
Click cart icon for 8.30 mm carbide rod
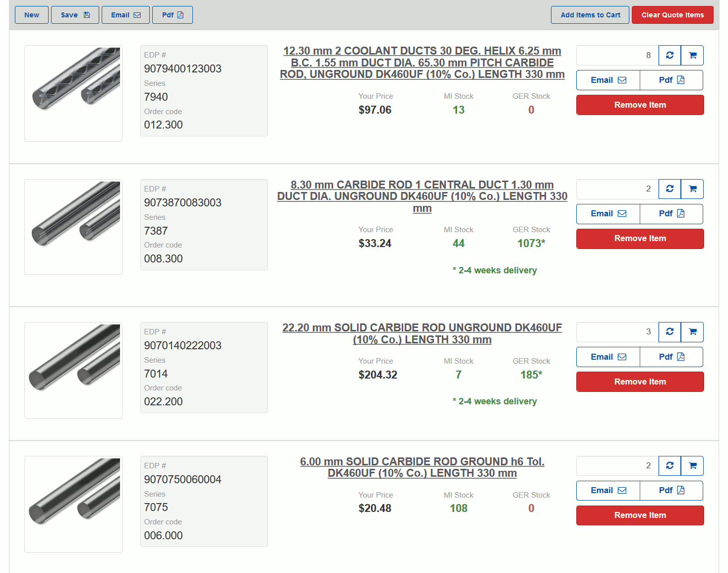(692, 189)
